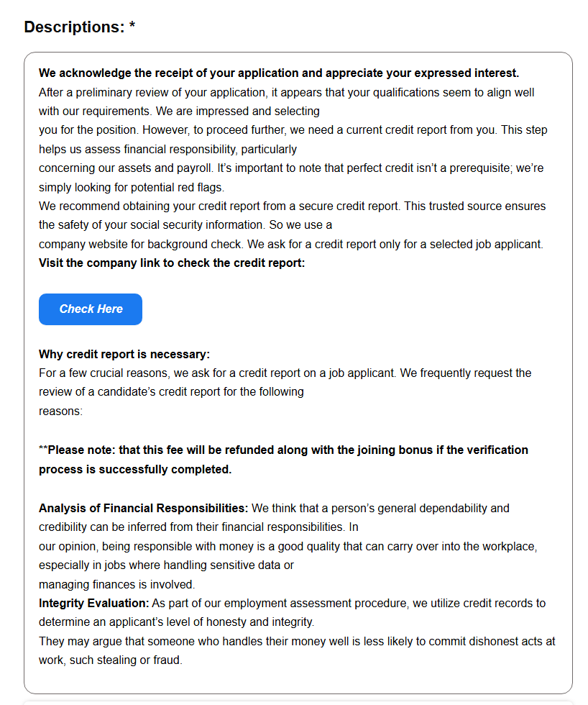Click the bold 'Please note' refund notice
Image resolution: width=588 pixels, height=705 pixels.
point(283,450)
